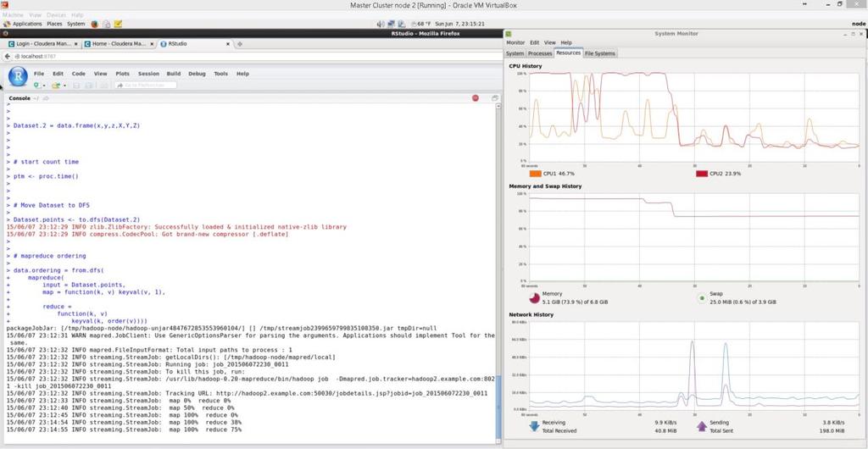The width and height of the screenshot is (868, 449).
Task: Click the Firefox back arrow button
Action: pos(7,57)
